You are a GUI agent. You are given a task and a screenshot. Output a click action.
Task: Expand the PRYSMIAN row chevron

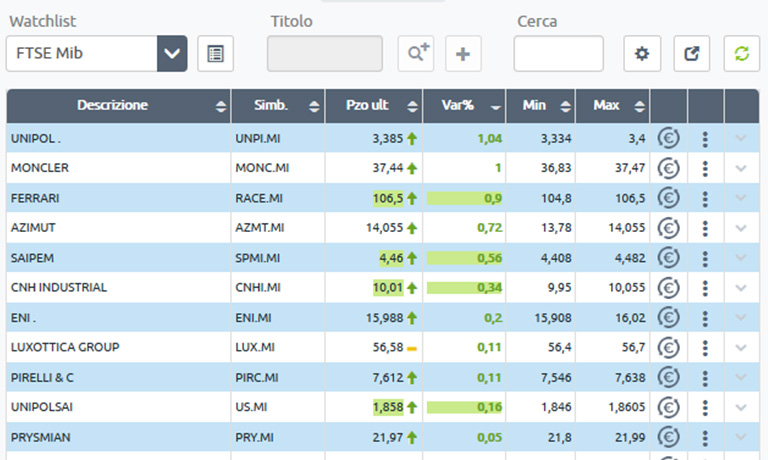(741, 437)
